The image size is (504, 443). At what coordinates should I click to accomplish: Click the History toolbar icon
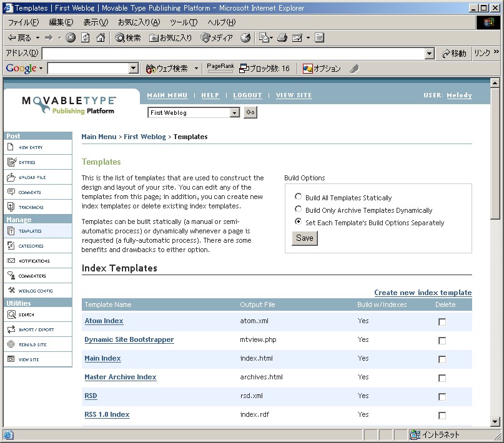[x=245, y=37]
